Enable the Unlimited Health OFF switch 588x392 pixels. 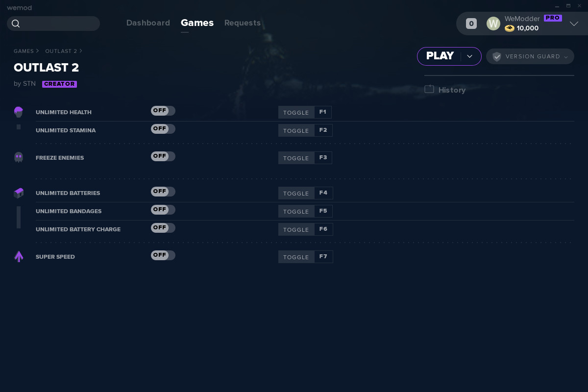pyautogui.click(x=163, y=110)
